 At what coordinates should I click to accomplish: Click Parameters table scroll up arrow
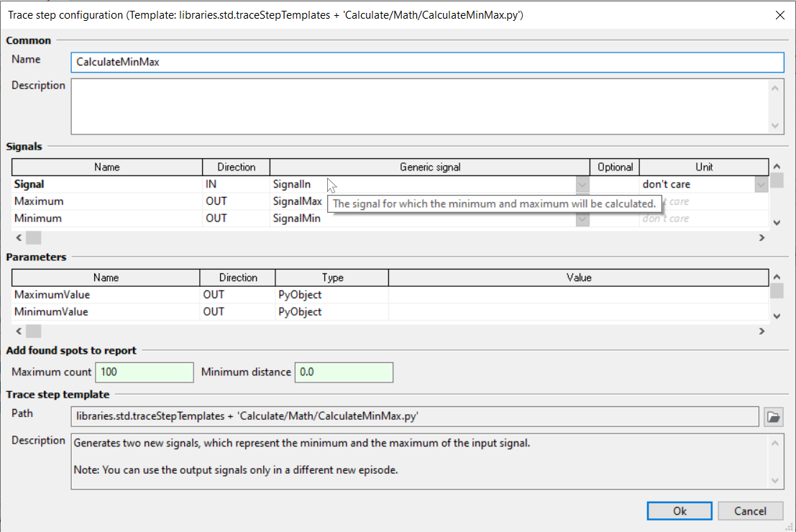pyautogui.click(x=777, y=277)
